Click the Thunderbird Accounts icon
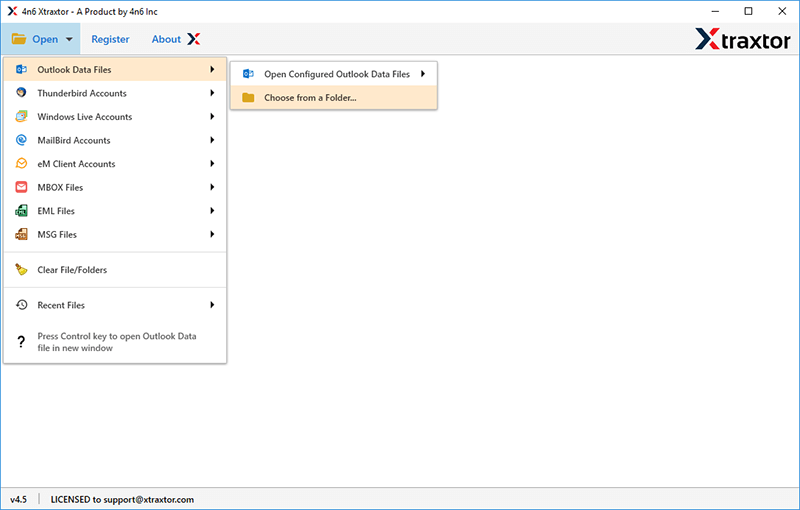 click(21, 93)
